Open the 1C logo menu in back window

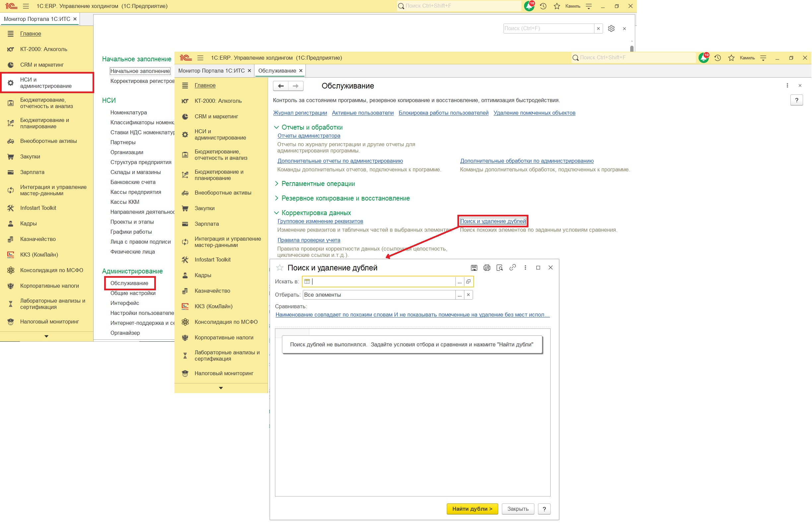11,6
